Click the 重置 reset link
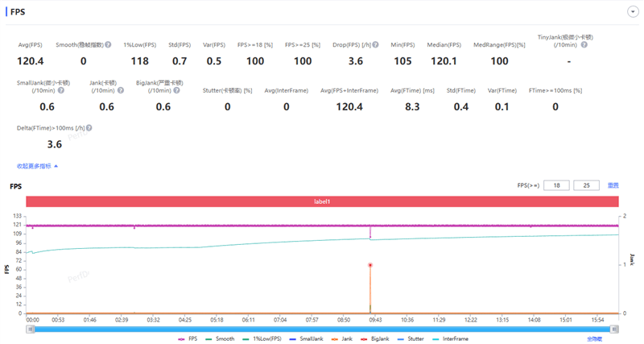 pos(613,185)
